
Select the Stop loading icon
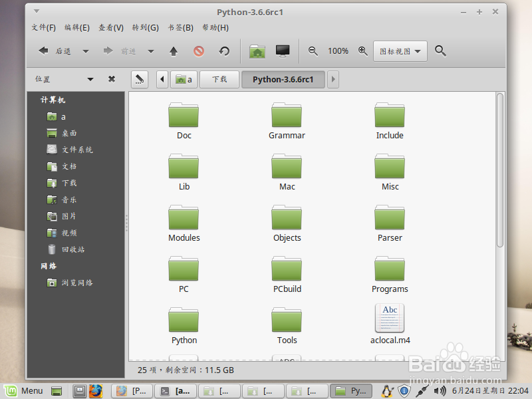(199, 51)
